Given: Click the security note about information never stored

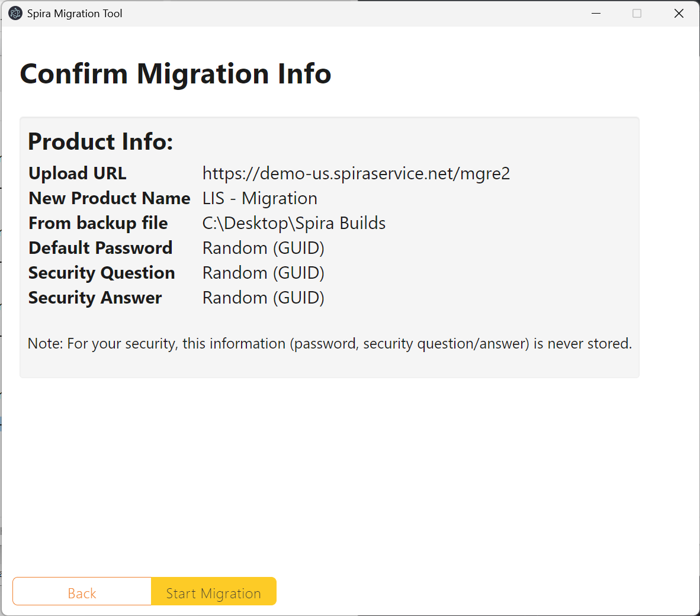Looking at the screenshot, I should [x=330, y=343].
